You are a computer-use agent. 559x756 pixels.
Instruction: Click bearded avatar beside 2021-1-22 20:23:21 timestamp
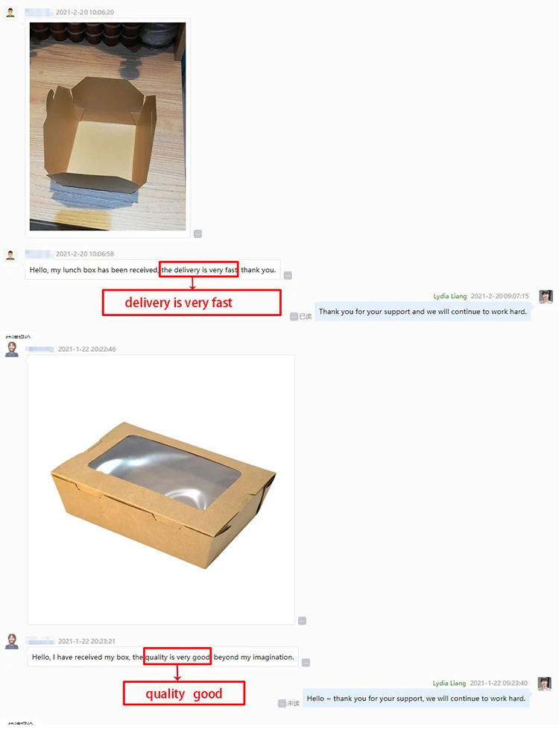12,641
